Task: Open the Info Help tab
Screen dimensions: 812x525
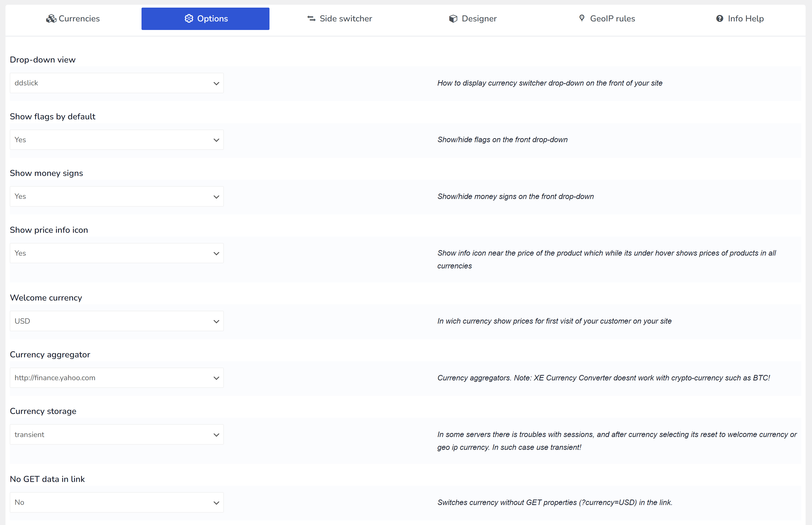Action: point(740,19)
